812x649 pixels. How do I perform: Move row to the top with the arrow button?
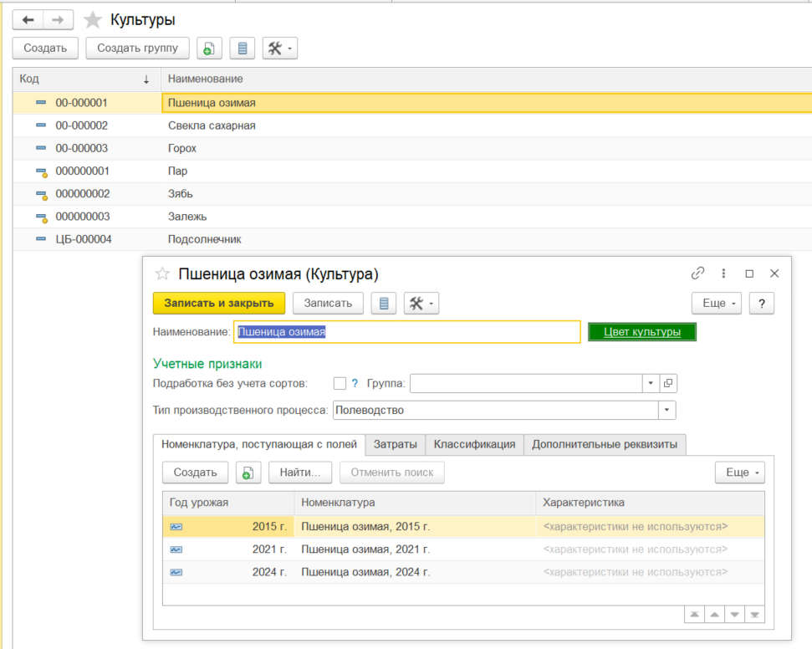coord(694,615)
